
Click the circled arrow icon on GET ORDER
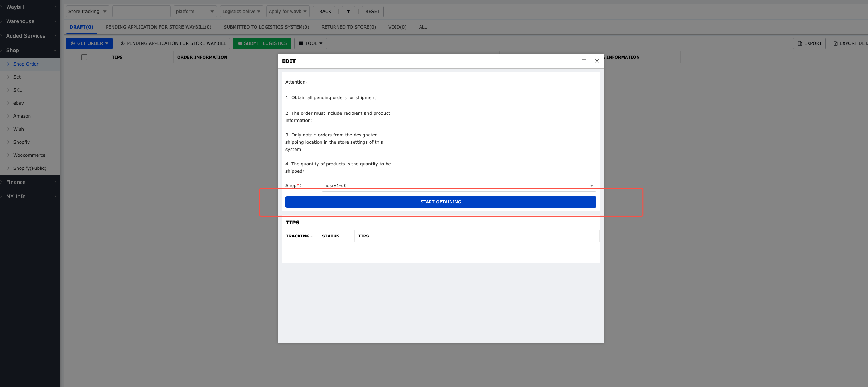coord(72,43)
